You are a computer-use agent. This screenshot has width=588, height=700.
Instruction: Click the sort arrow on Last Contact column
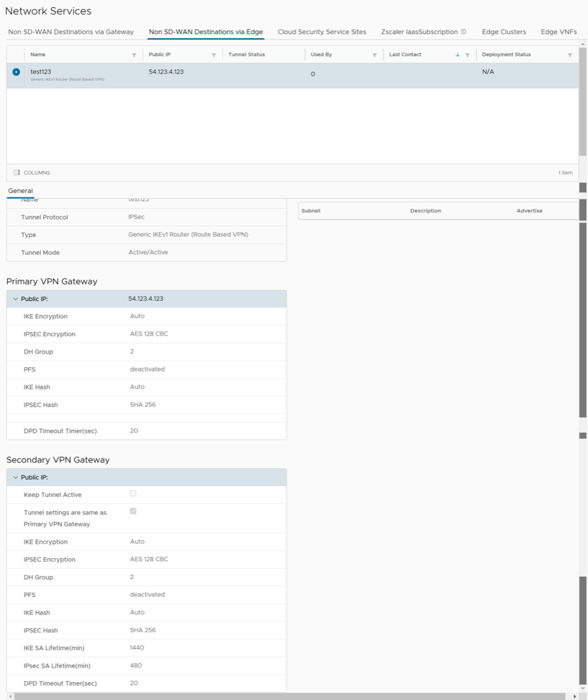(458, 54)
